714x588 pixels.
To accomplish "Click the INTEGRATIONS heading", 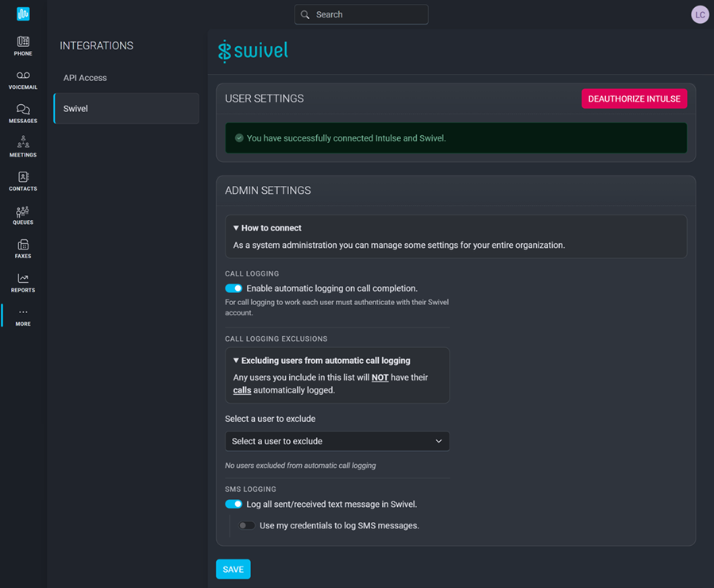I will tap(97, 45).
